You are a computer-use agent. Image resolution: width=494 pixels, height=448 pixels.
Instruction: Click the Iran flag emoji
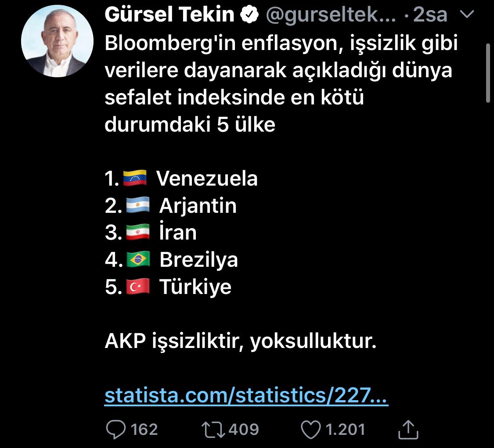pyautogui.click(x=137, y=233)
